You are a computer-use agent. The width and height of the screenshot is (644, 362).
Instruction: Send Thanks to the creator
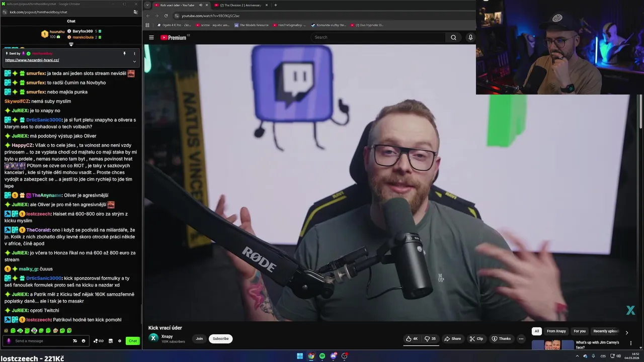pyautogui.click(x=501, y=339)
